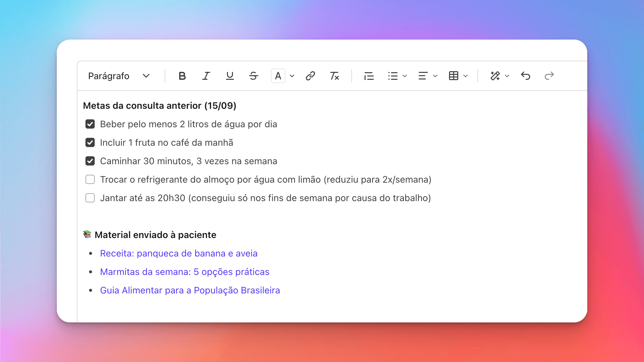Click the text alignment icon
Image resolution: width=644 pixels, height=362 pixels.
[x=423, y=76]
